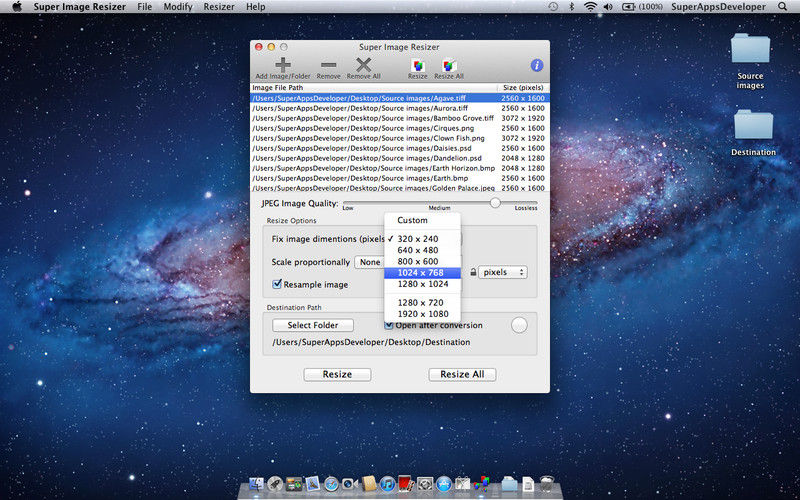Screen dimensions: 800x500
Task: Open Launchpad rocket in the Dock
Action: [276, 483]
